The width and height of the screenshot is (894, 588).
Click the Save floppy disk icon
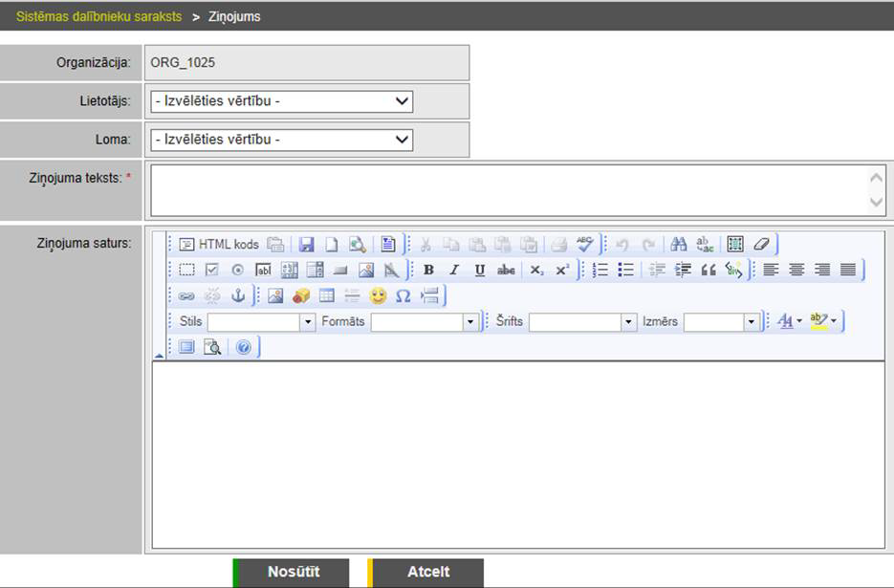[306, 244]
